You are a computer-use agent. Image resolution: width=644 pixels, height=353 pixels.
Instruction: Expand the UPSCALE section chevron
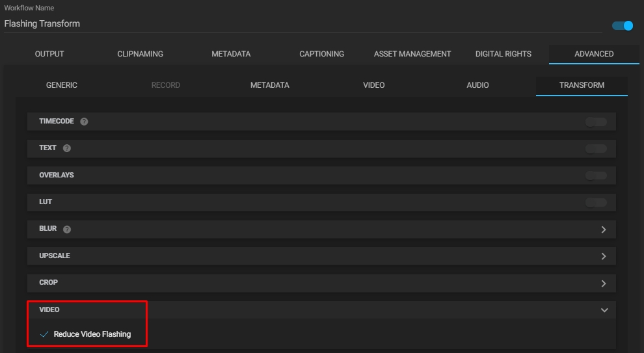tap(604, 256)
